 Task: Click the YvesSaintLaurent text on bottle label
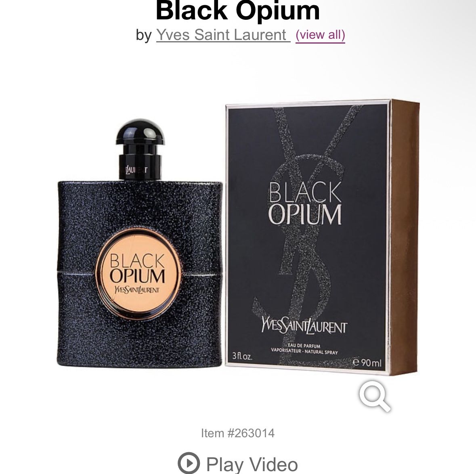(x=136, y=289)
